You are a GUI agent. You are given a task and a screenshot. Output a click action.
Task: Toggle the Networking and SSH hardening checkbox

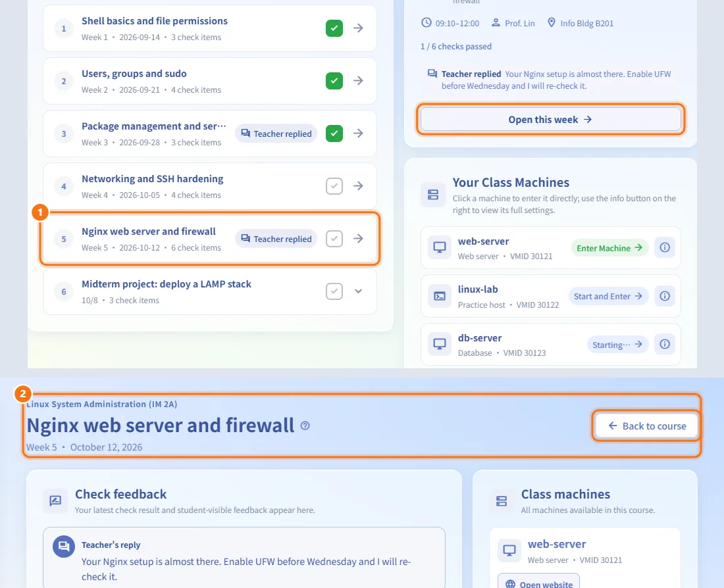(334, 186)
